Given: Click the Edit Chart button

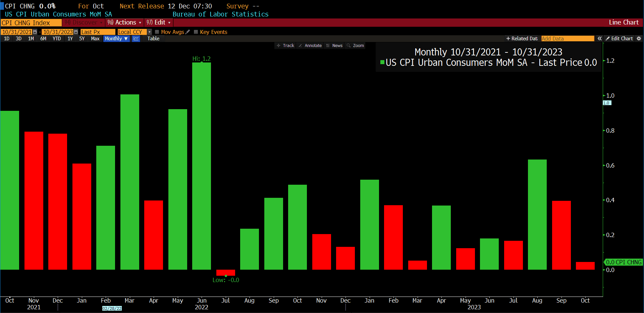Looking at the screenshot, I should click(x=619, y=39).
